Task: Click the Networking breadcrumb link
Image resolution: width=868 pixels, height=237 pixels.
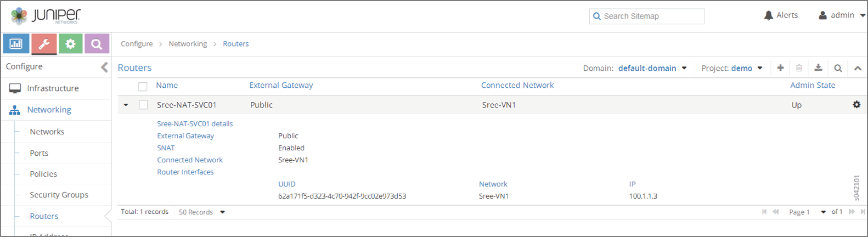Action: [188, 44]
